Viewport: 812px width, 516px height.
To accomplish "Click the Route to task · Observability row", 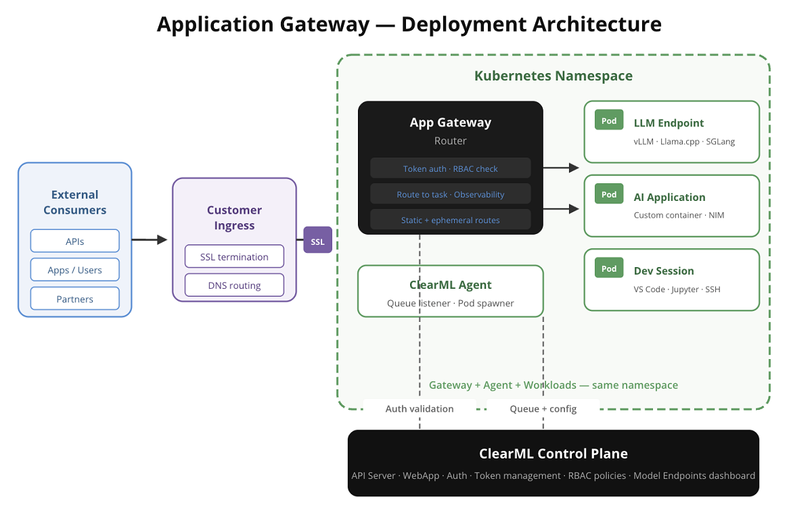I will 451,194.
